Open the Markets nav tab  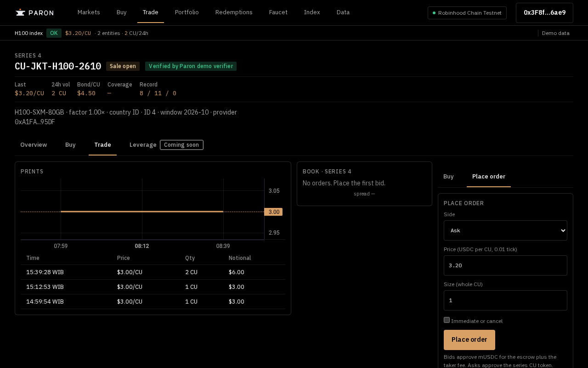point(89,12)
